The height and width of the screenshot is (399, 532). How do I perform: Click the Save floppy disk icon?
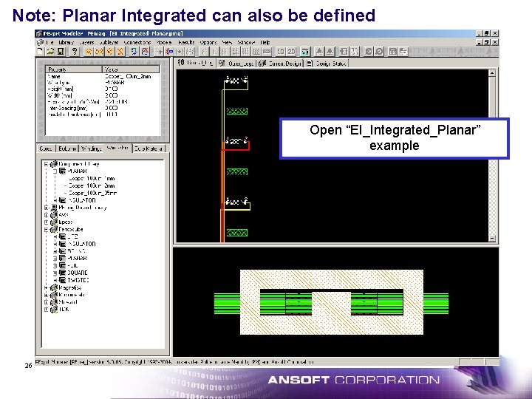(61, 51)
